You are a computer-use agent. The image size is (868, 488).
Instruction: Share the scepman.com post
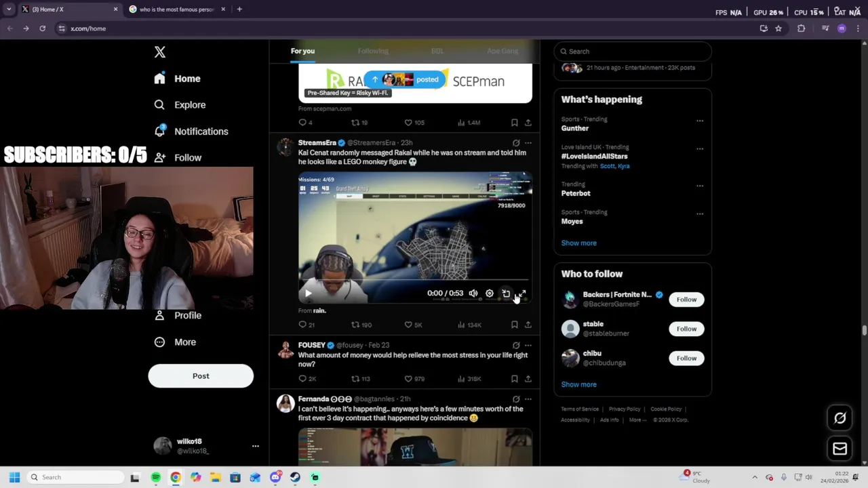pyautogui.click(x=528, y=123)
